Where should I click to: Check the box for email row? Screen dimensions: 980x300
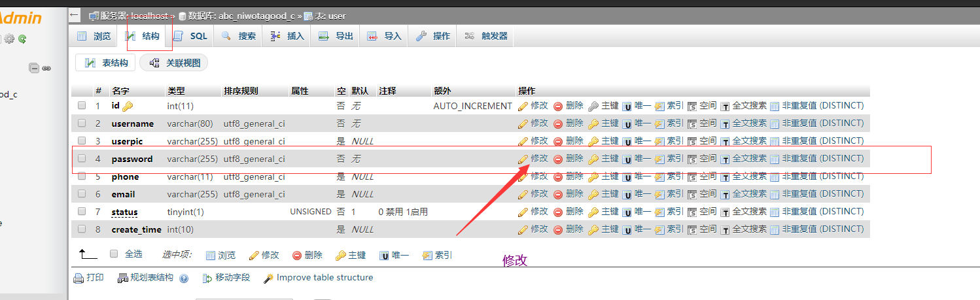point(82,193)
